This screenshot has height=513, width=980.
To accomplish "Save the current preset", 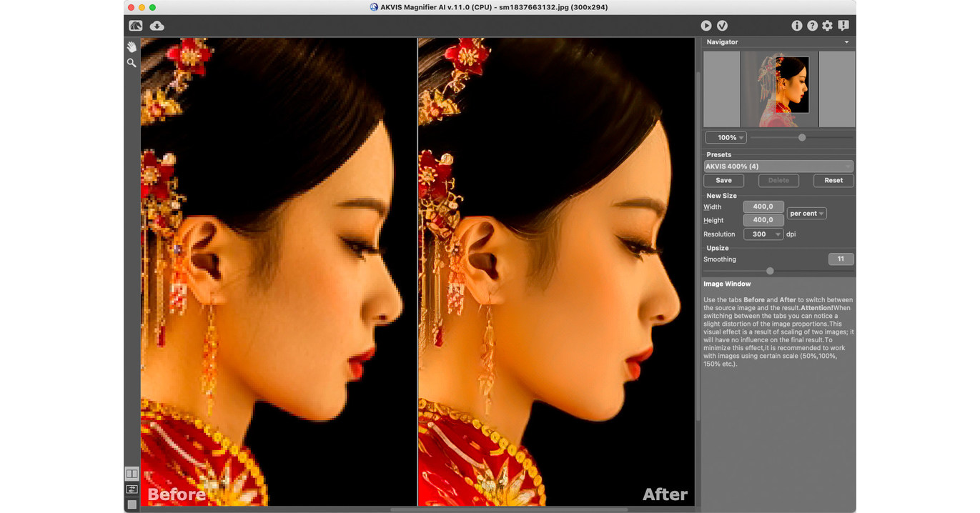I will [x=723, y=180].
